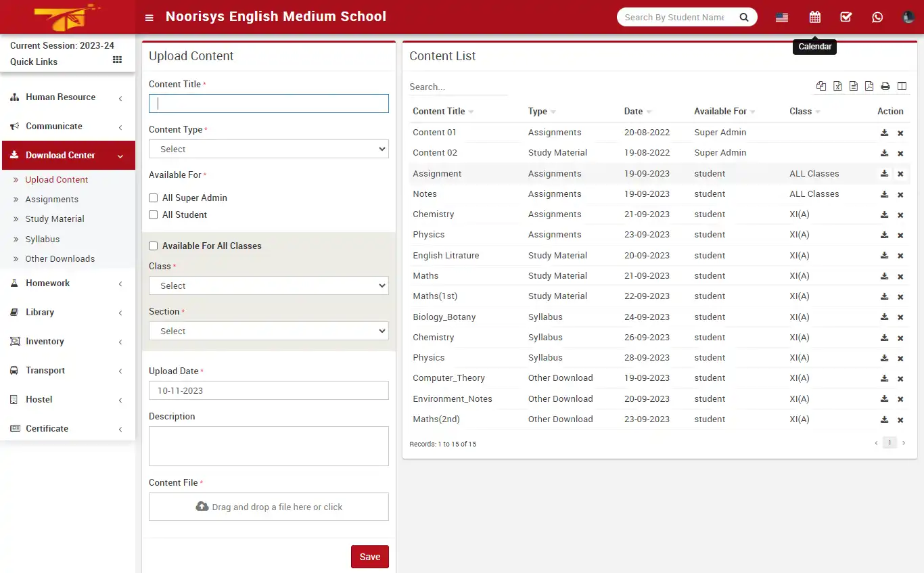Open the Content Type dropdown
Screen dimensions: 924x573
click(x=268, y=149)
